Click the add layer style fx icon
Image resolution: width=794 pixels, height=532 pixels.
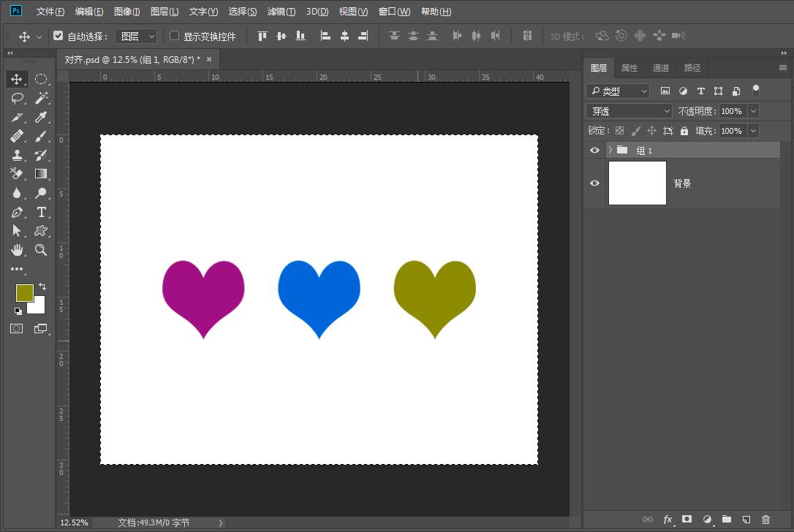coord(668,520)
